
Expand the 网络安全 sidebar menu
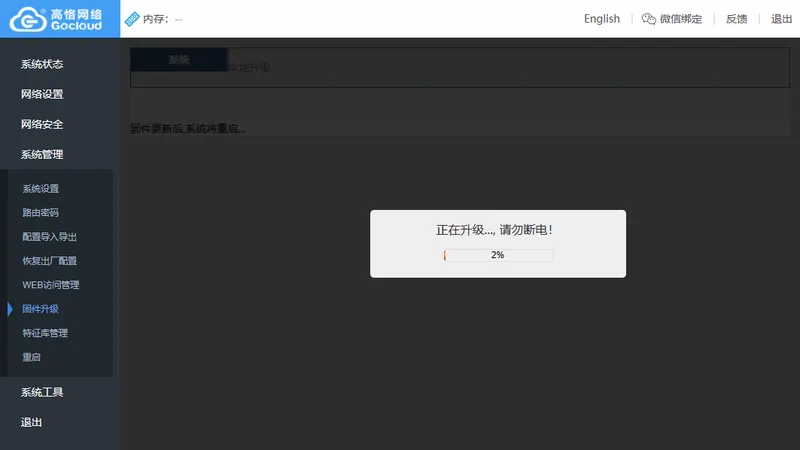(x=42, y=124)
